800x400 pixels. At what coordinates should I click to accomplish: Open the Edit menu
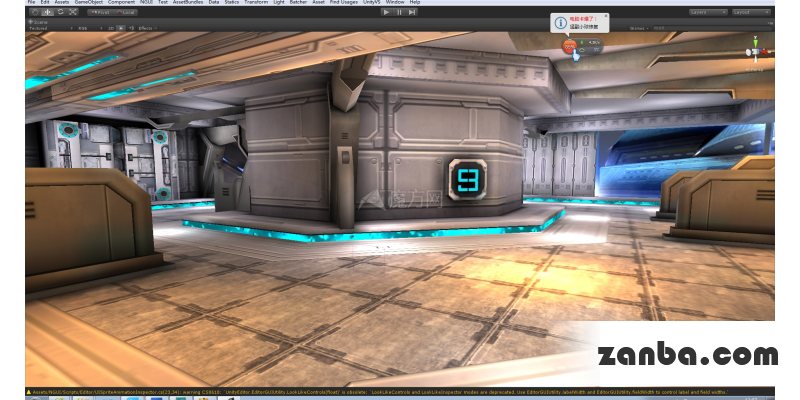[x=45, y=3]
